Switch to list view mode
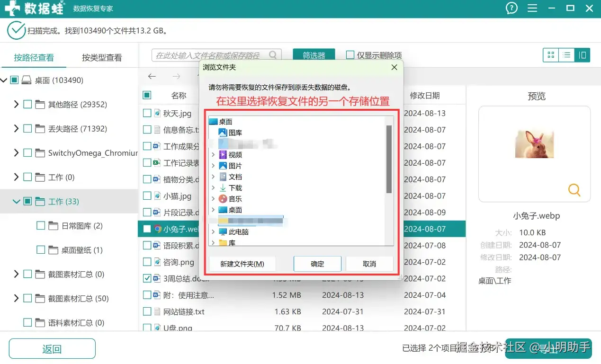The image size is (601, 364). [566, 55]
